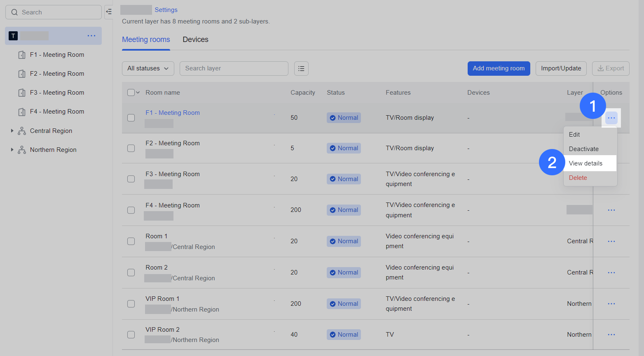Click into the sidebar Search field
The width and height of the screenshot is (644, 356).
(x=54, y=12)
